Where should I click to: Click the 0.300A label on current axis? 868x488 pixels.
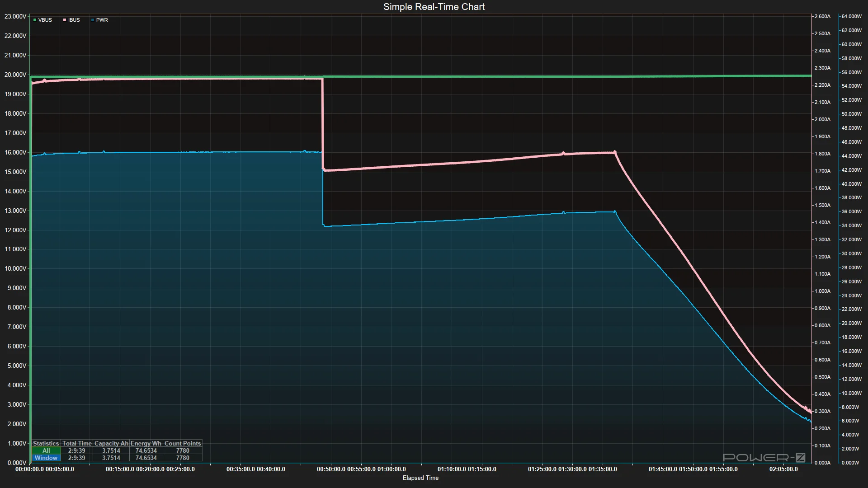822,411
